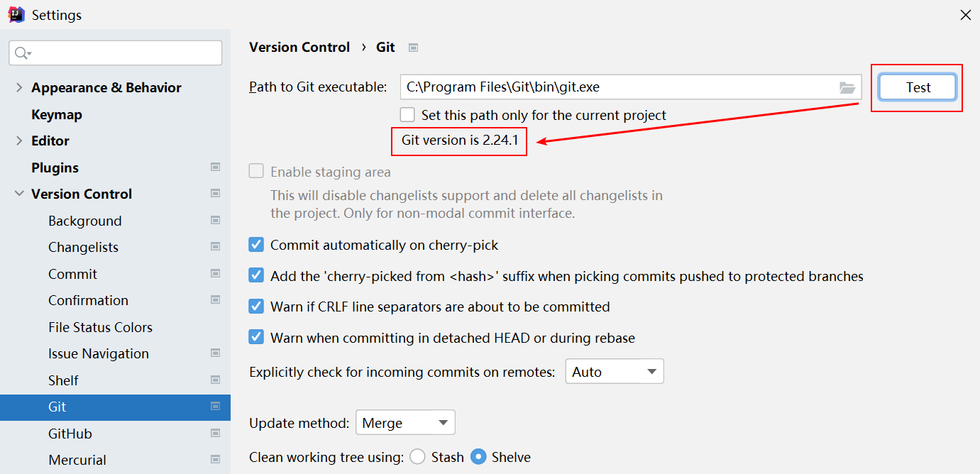Click the project icon beside Changelists item
This screenshot has width=980, height=474.
[x=215, y=247]
